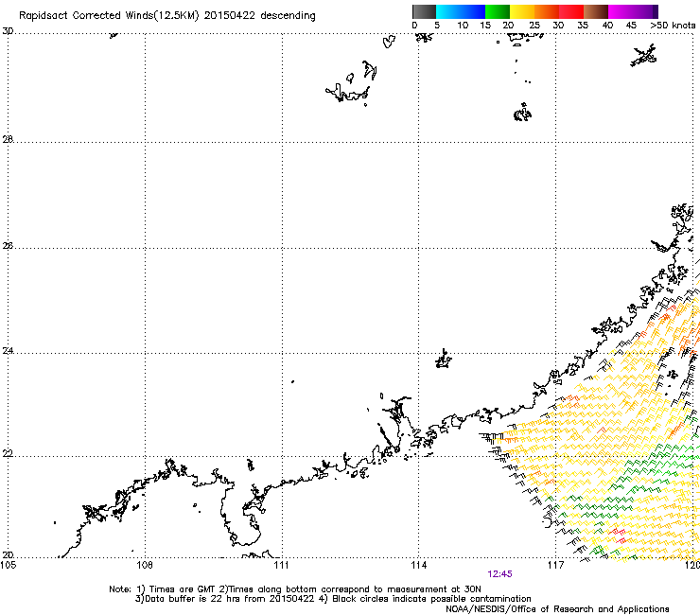
Task: Click the 20150422 date in the title
Action: click(230, 15)
